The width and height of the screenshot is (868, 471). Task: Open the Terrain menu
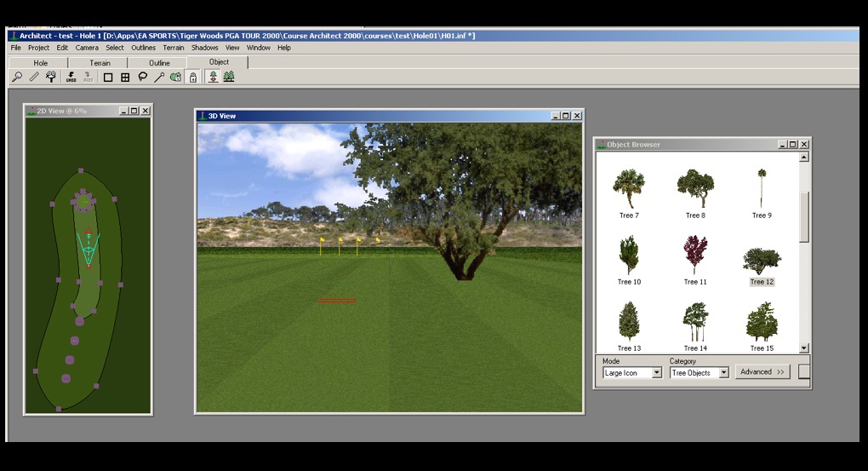pyautogui.click(x=174, y=48)
